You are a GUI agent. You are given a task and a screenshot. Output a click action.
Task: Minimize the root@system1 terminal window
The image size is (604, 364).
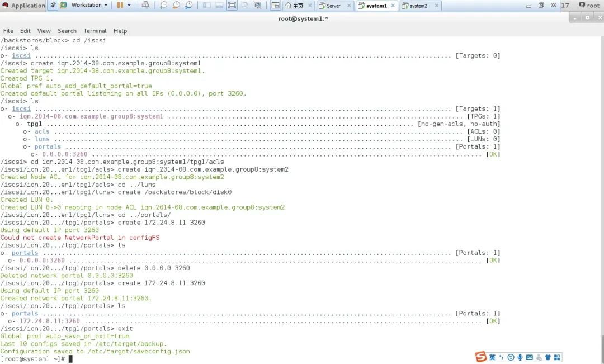(x=575, y=18)
